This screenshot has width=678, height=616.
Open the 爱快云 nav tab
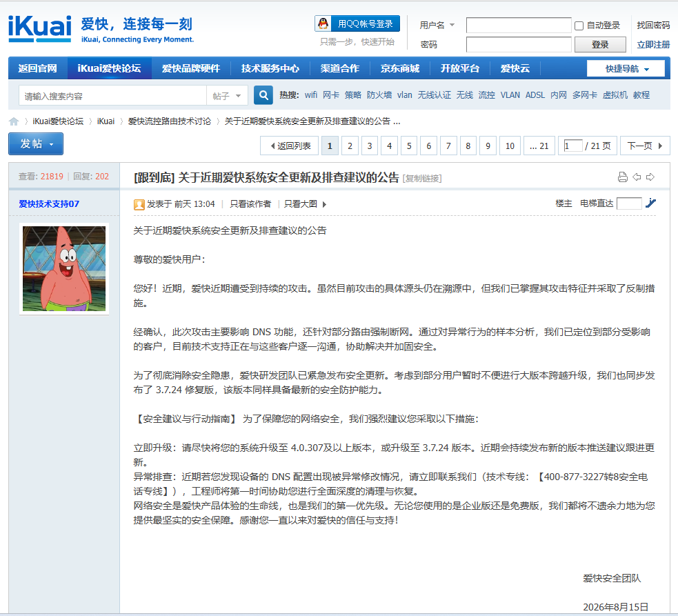click(515, 68)
